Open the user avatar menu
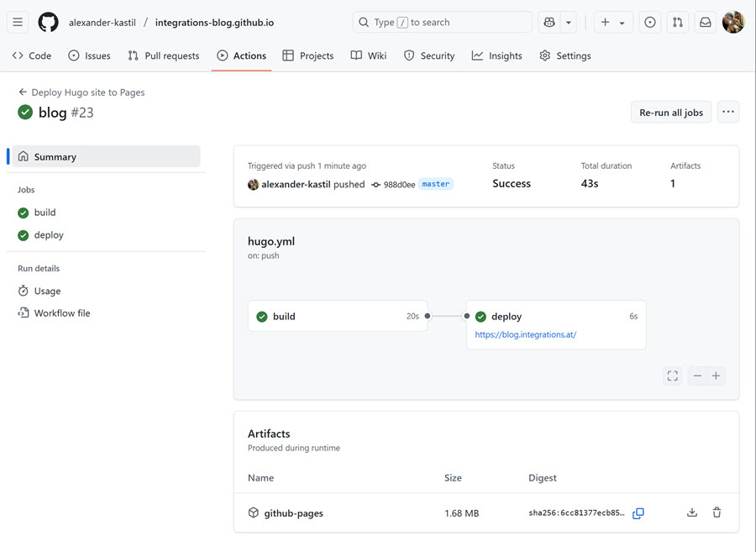Screen dimensions: 756x552 733,22
